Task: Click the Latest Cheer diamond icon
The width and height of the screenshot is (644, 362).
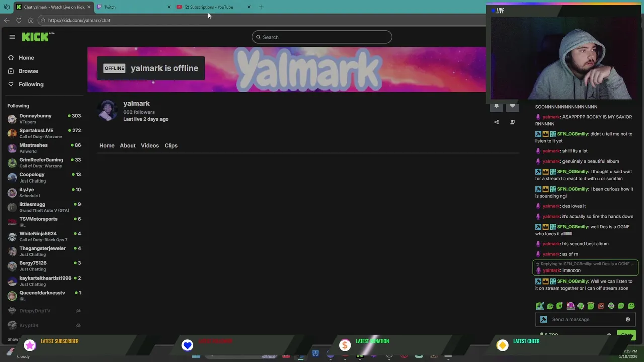Action: point(502,345)
